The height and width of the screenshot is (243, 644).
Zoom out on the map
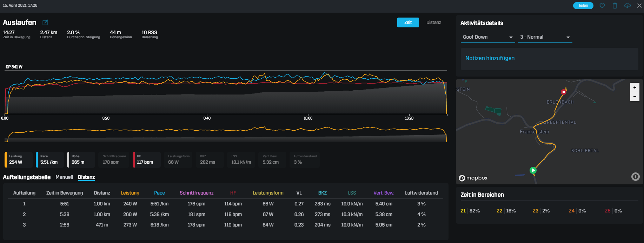pyautogui.click(x=635, y=97)
